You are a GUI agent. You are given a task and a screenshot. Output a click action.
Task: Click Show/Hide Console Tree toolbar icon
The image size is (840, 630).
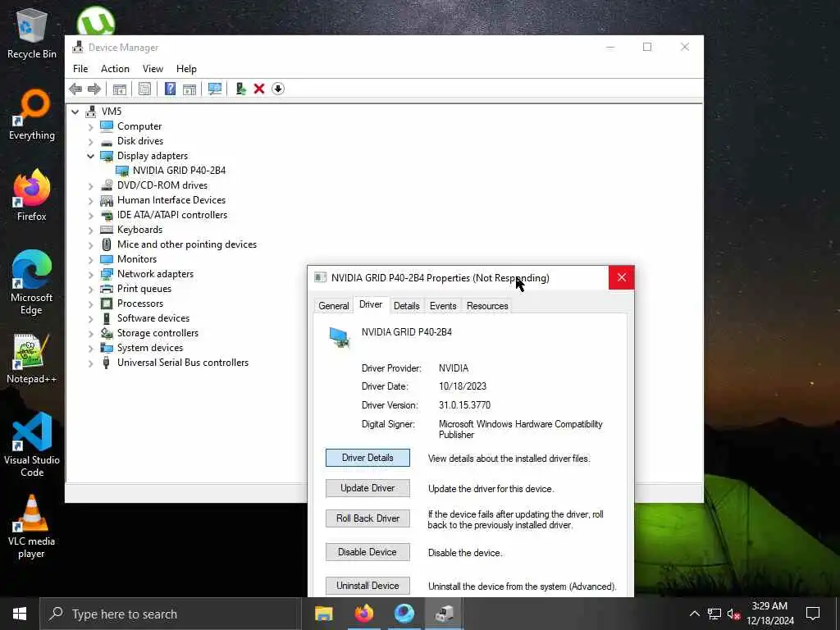[x=120, y=89]
